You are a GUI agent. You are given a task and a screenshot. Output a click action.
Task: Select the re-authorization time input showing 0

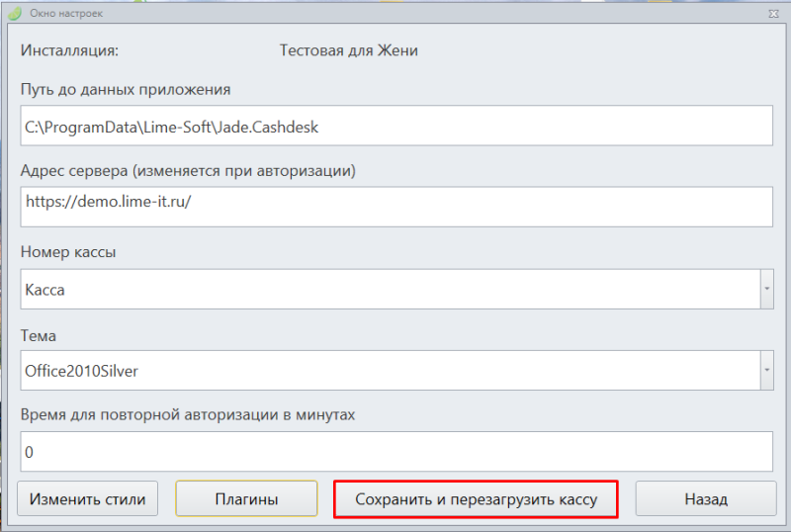click(x=396, y=451)
